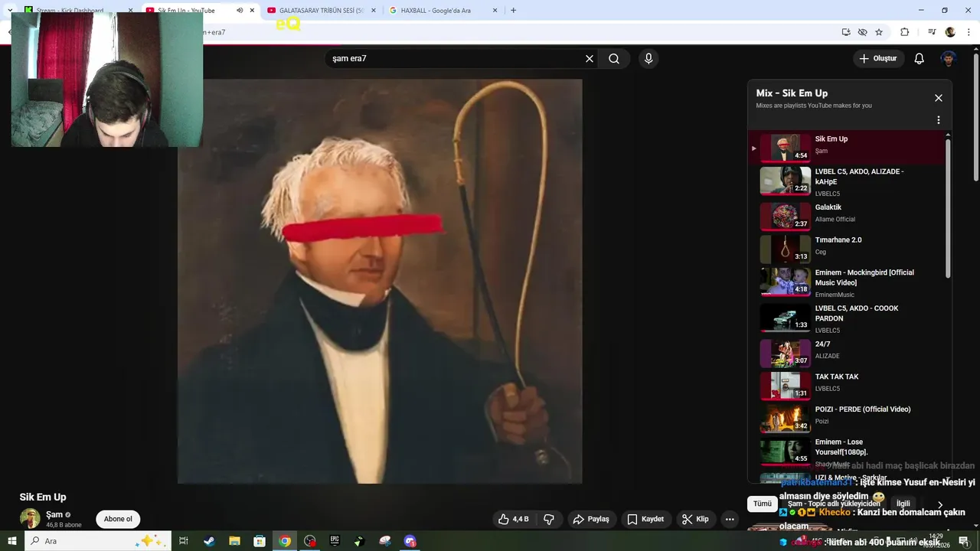This screenshot has height=551, width=980.
Task: Click the Chrome profile avatar
Action: click(x=950, y=32)
